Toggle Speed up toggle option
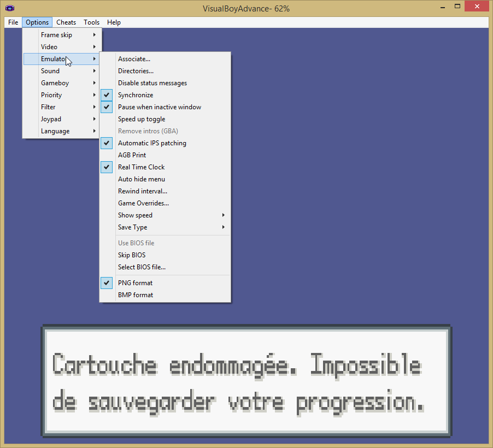 tap(165, 119)
